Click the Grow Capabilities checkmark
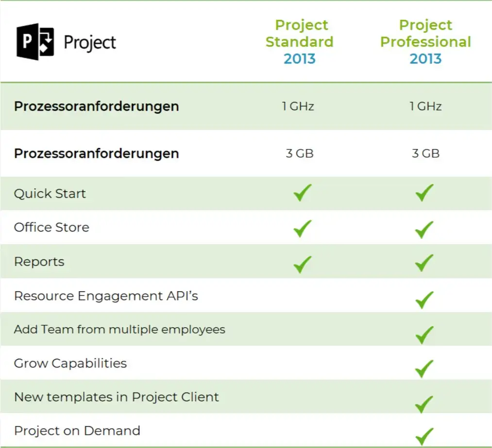 coord(424,369)
